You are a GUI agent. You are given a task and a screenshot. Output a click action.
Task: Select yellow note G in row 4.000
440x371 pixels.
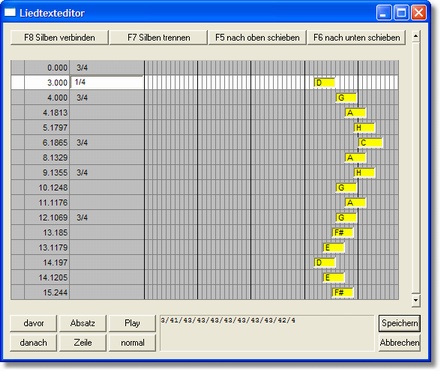coord(346,98)
